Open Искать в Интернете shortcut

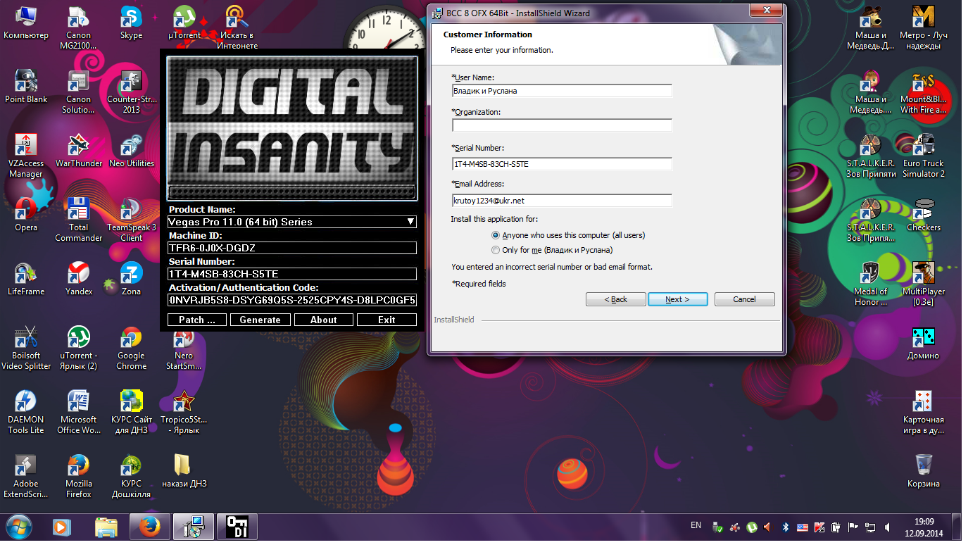[238, 28]
